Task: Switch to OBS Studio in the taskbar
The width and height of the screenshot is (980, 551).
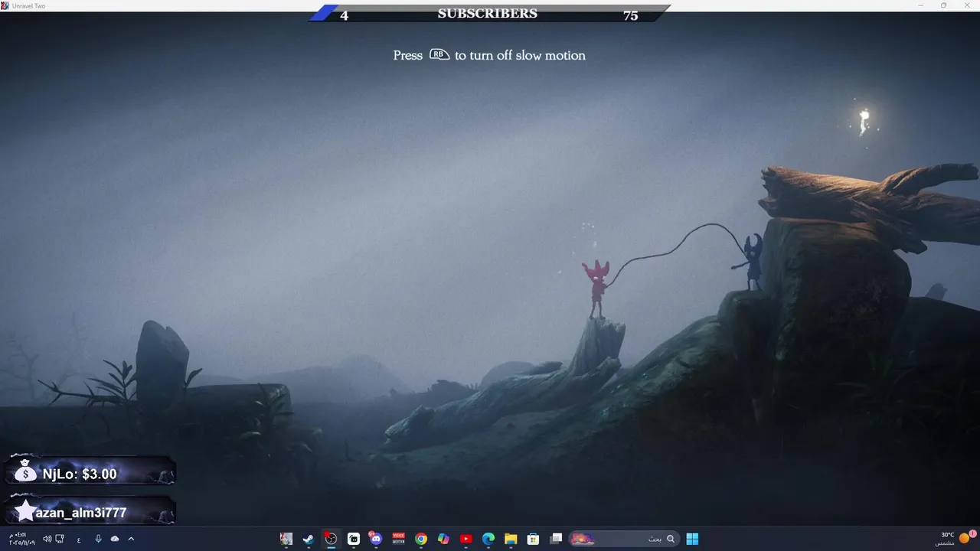Action: (331, 539)
